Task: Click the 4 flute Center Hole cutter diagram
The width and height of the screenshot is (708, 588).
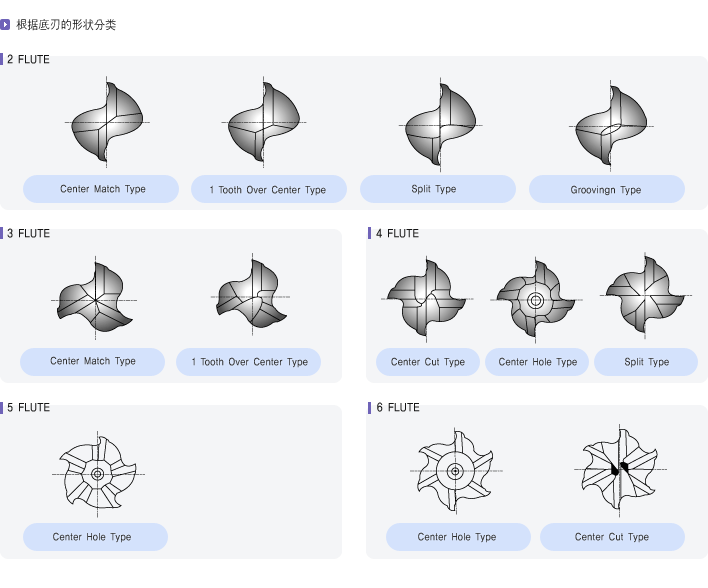Action: coord(535,299)
